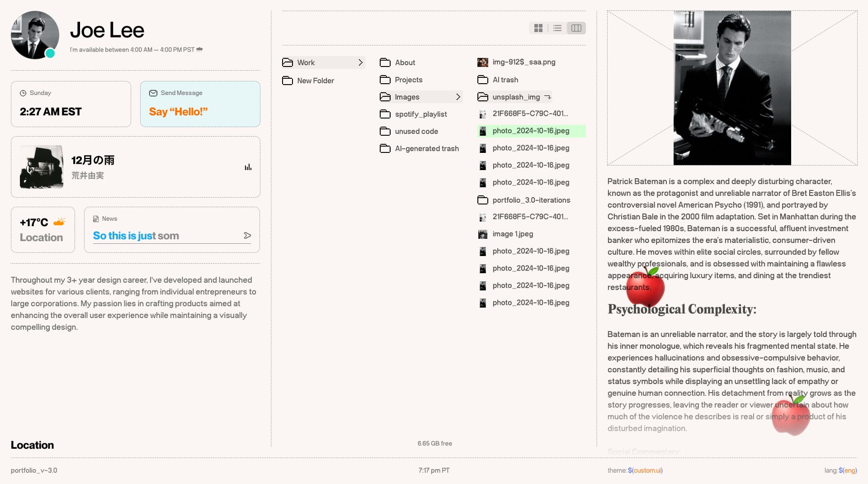Select the highlighted photo_2024-10-16.jpeg file
This screenshot has height=484, width=868.
pos(531,131)
